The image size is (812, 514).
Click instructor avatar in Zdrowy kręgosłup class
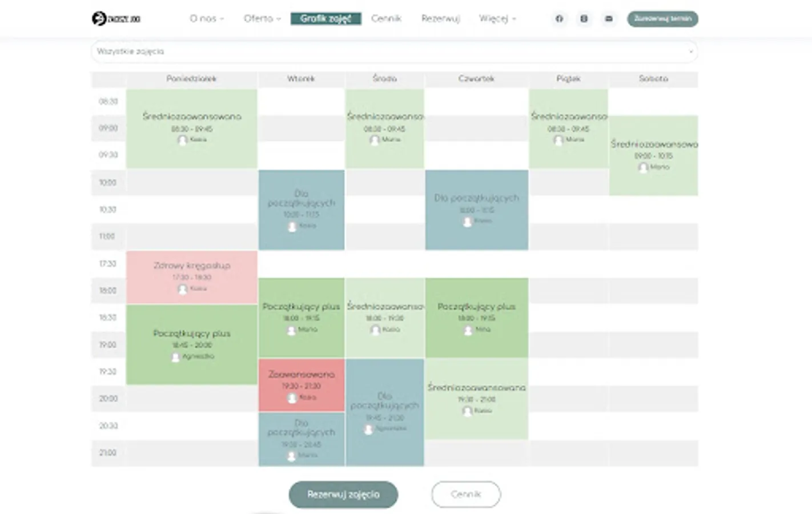(182, 290)
